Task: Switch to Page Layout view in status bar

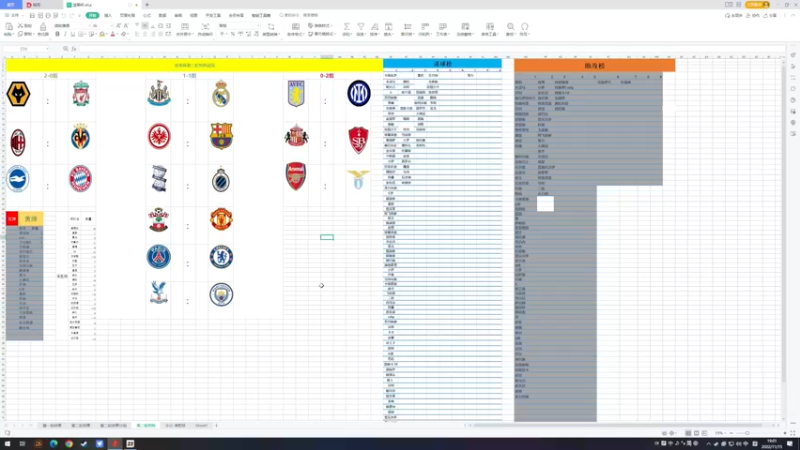Action: pyautogui.click(x=696, y=433)
